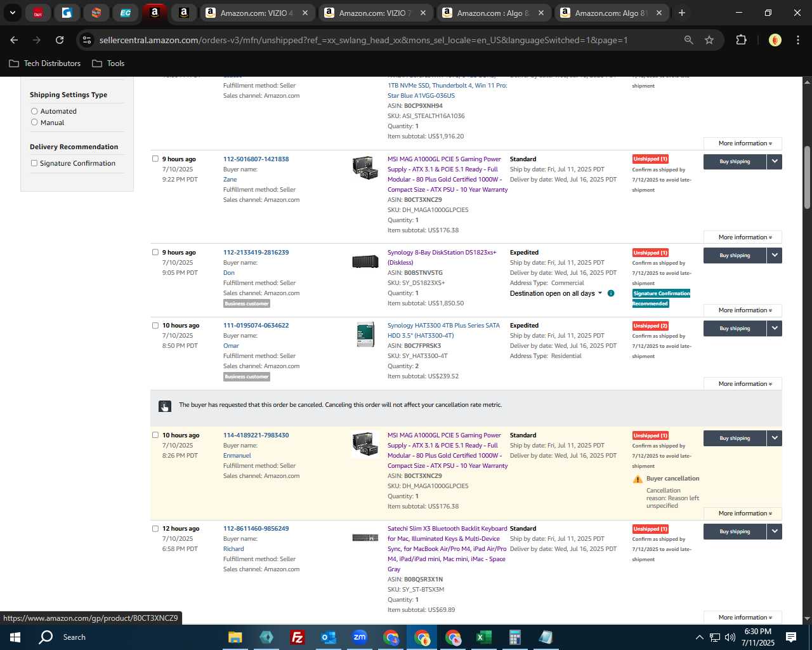Open the Tech Distributors bookmark folder
The height and width of the screenshot is (650, 812).
[45, 63]
